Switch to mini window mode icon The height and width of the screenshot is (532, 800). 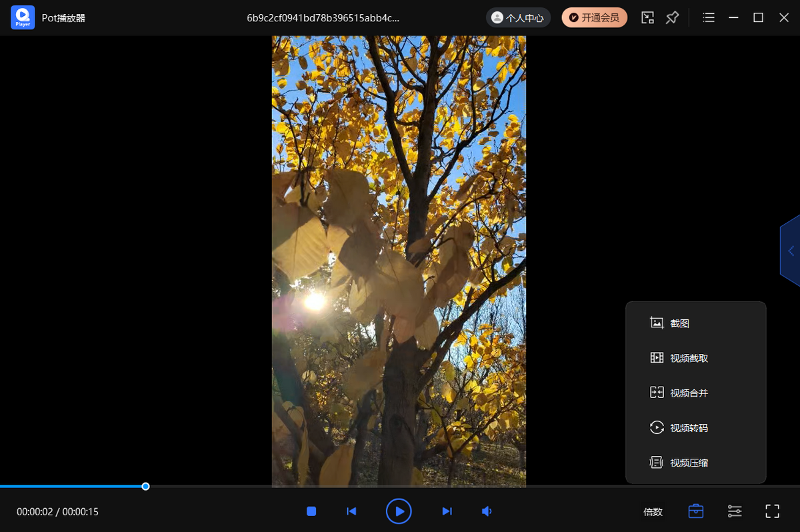(647, 18)
